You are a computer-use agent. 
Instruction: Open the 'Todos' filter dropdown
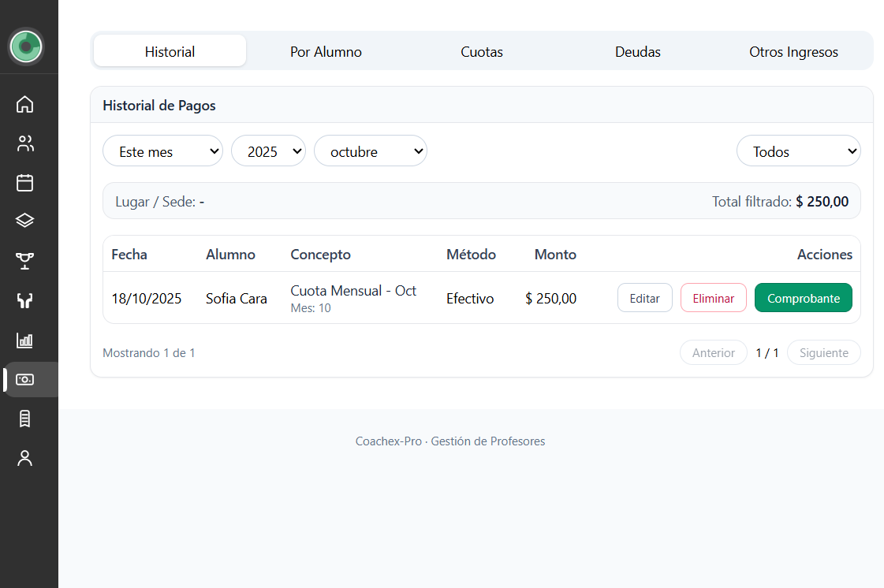[x=797, y=151]
